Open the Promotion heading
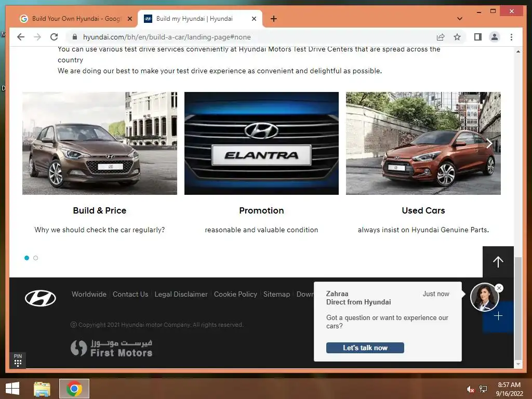532x399 pixels. coord(261,211)
